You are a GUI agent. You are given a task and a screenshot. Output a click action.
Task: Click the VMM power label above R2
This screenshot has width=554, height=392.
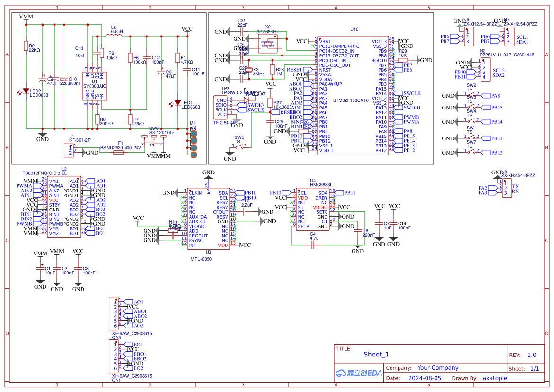click(x=26, y=17)
